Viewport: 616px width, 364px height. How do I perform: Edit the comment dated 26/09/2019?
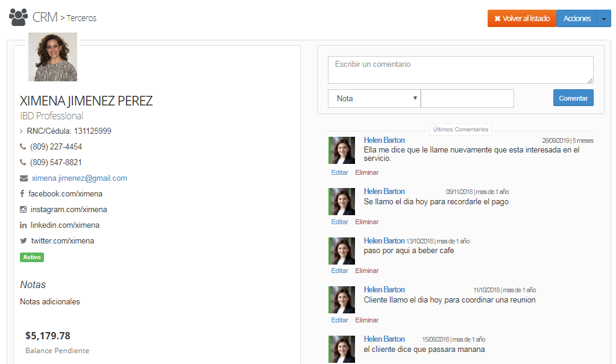339,172
